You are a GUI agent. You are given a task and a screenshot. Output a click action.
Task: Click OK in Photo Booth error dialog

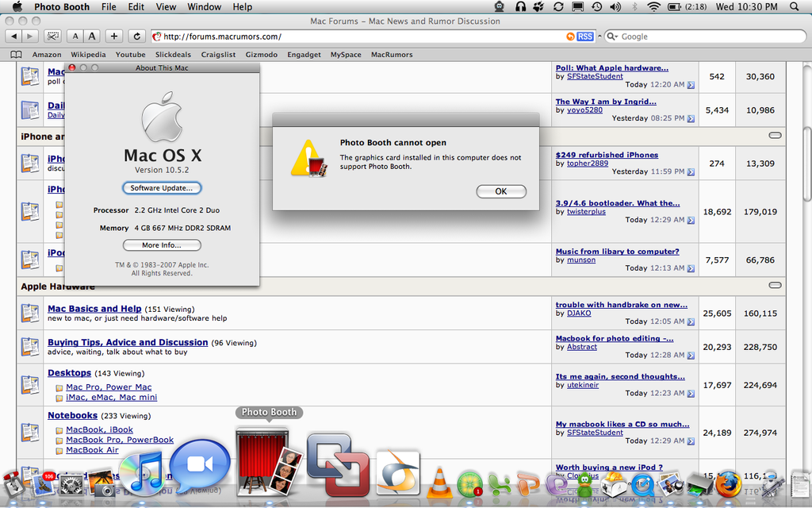point(501,191)
